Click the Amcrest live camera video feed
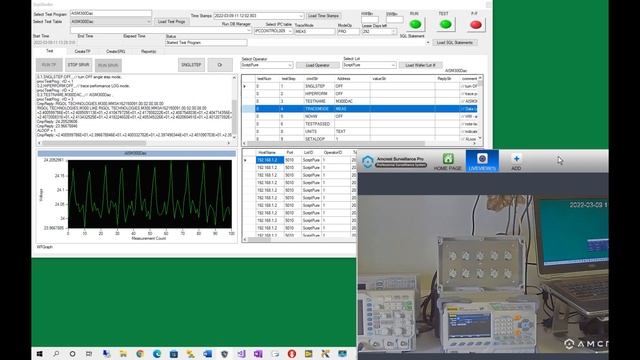The width and height of the screenshot is (640, 360). pos(483,273)
